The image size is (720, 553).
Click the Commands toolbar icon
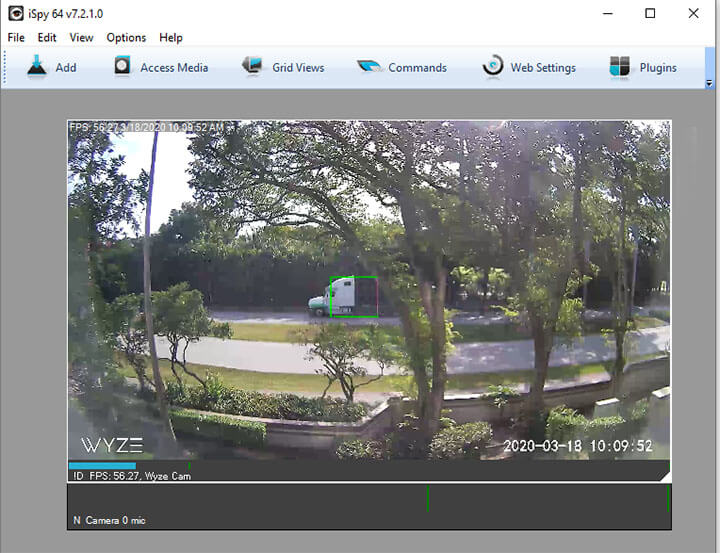(370, 67)
